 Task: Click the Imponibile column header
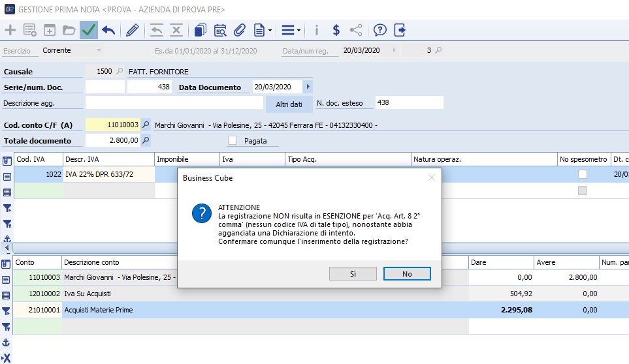pos(187,159)
